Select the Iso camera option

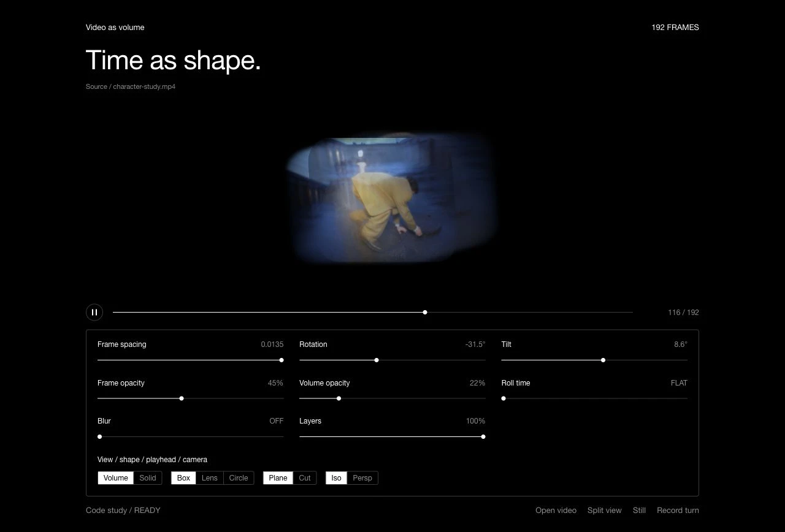tap(336, 478)
